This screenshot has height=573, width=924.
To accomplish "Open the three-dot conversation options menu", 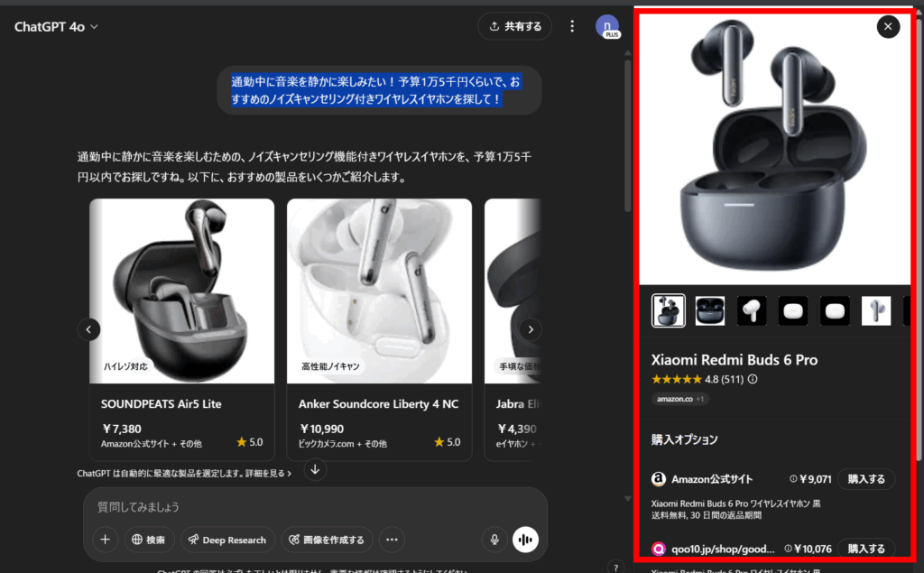I will pyautogui.click(x=571, y=26).
